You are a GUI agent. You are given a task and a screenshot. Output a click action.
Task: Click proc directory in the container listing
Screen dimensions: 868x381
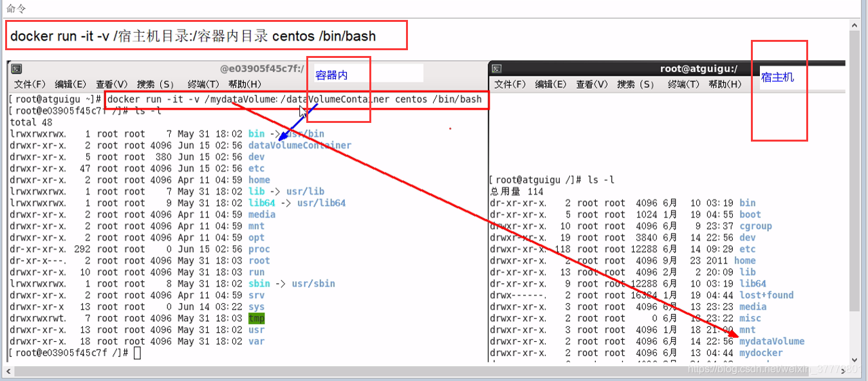[x=259, y=249]
